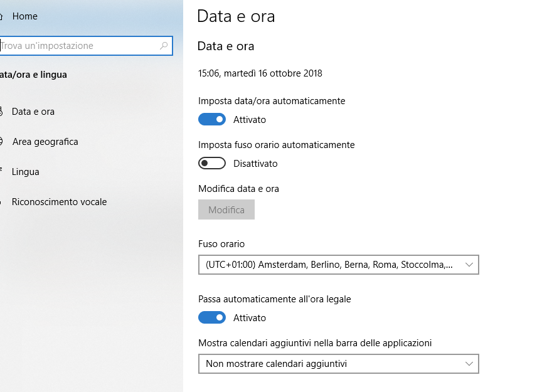Select Lingua in the sidebar
Screen dimensions: 542x392
tap(25, 172)
